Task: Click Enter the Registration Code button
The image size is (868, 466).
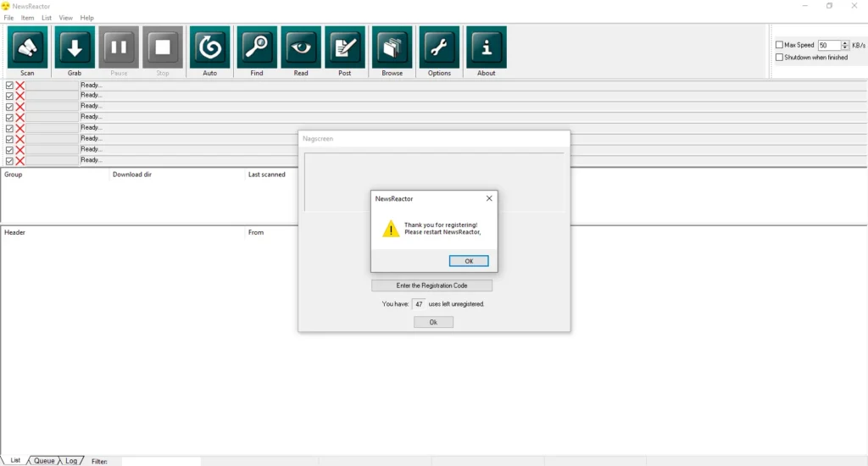Action: point(431,286)
